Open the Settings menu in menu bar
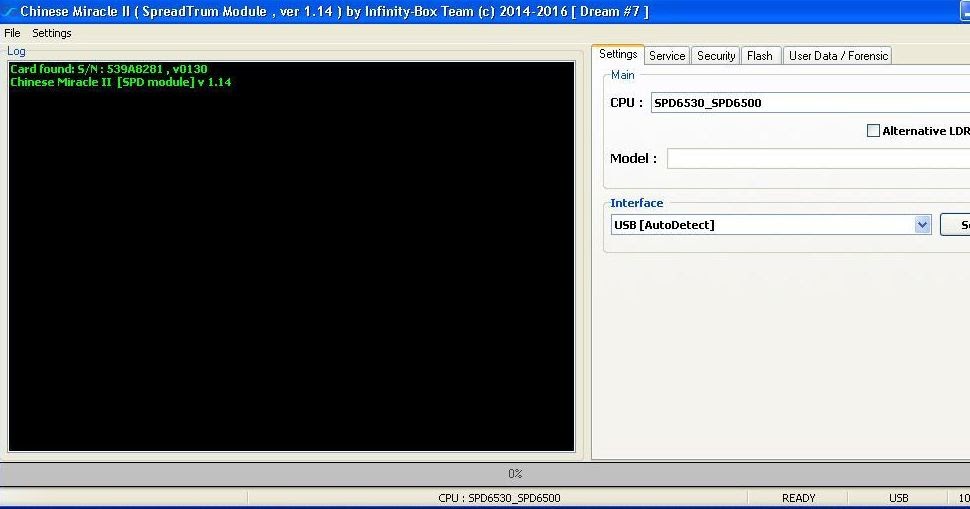The width and height of the screenshot is (970, 509). (x=51, y=33)
